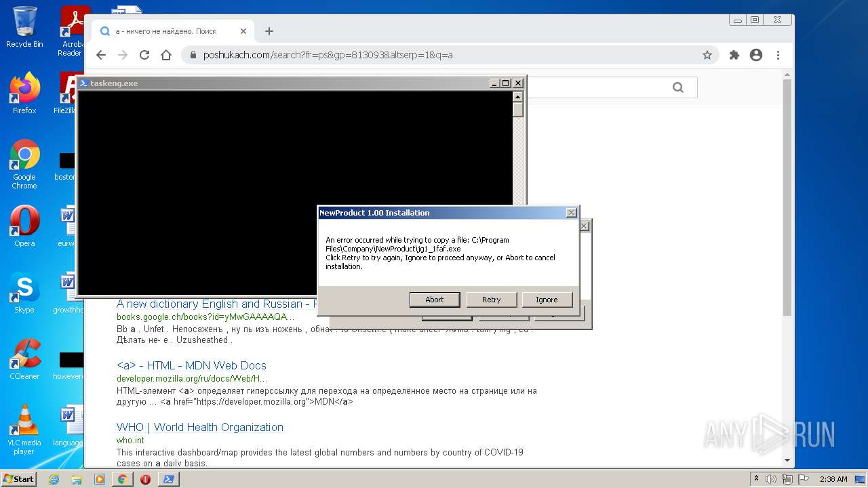The height and width of the screenshot is (488, 868).
Task: Switch to the taskeng console taskbar button
Action: click(x=168, y=479)
